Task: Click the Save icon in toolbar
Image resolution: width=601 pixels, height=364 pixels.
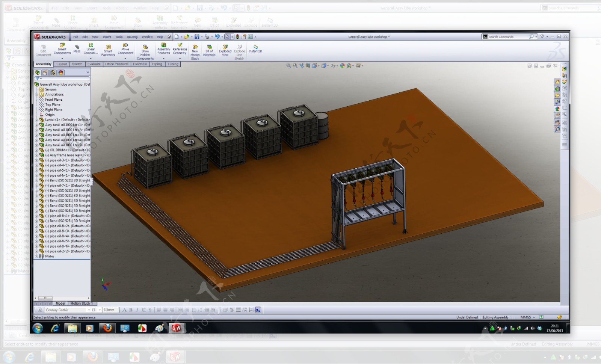Action: pos(197,37)
